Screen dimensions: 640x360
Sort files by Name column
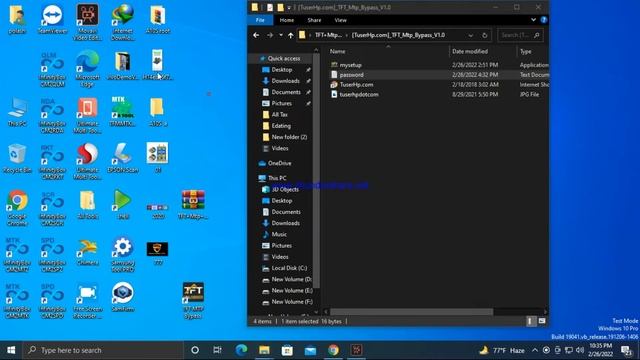(x=338, y=51)
